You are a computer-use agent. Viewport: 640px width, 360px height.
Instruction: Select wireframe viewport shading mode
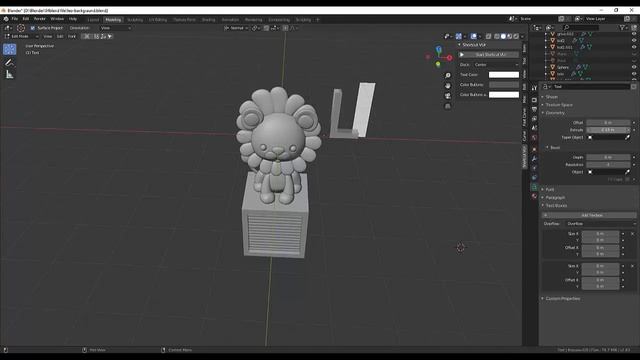tap(496, 36)
